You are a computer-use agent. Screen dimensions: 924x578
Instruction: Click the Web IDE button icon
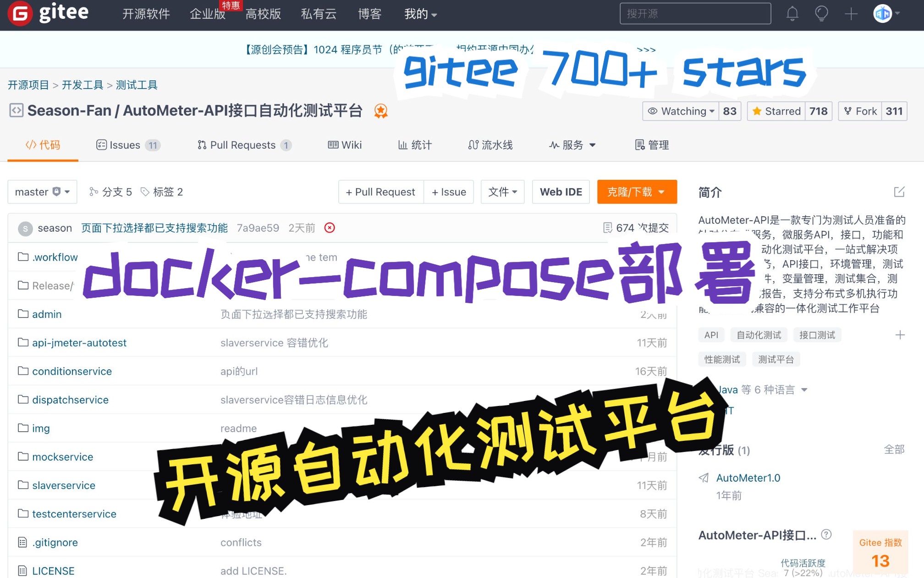[561, 193]
